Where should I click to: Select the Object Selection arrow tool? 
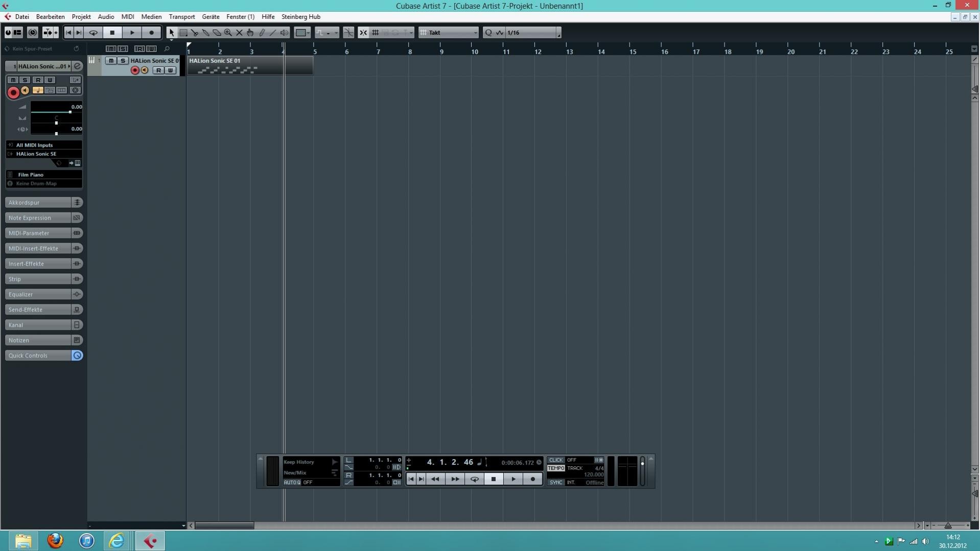pyautogui.click(x=172, y=33)
